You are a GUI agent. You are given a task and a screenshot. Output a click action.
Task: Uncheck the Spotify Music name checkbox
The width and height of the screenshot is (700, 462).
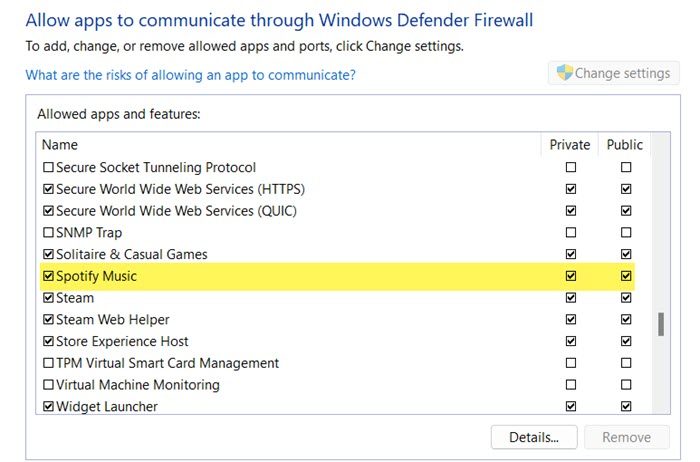48,276
